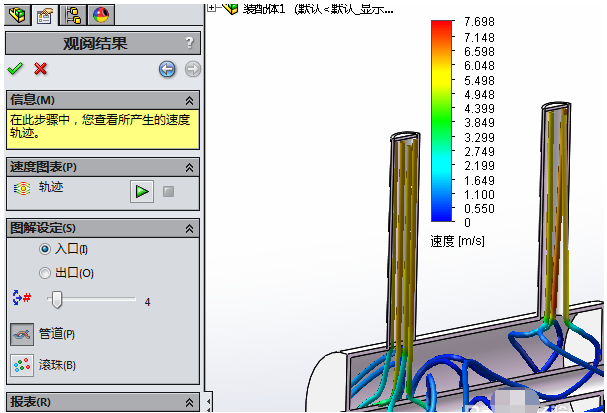
Task: Click the yellow information message box
Action: point(103,129)
